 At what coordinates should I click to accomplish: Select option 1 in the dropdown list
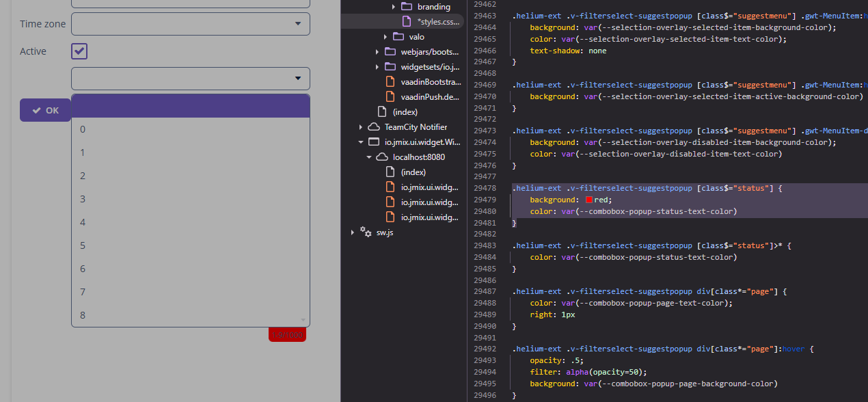click(x=191, y=152)
